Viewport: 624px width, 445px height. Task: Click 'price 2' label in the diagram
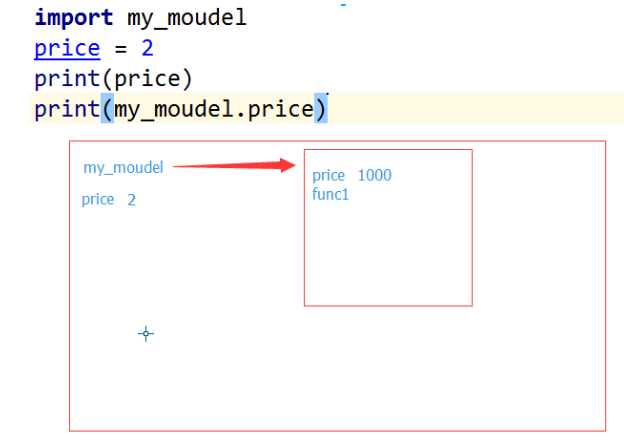click(x=109, y=199)
